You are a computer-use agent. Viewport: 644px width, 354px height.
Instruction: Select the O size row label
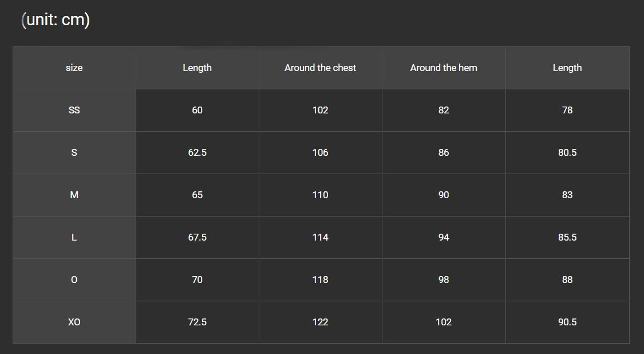point(74,280)
